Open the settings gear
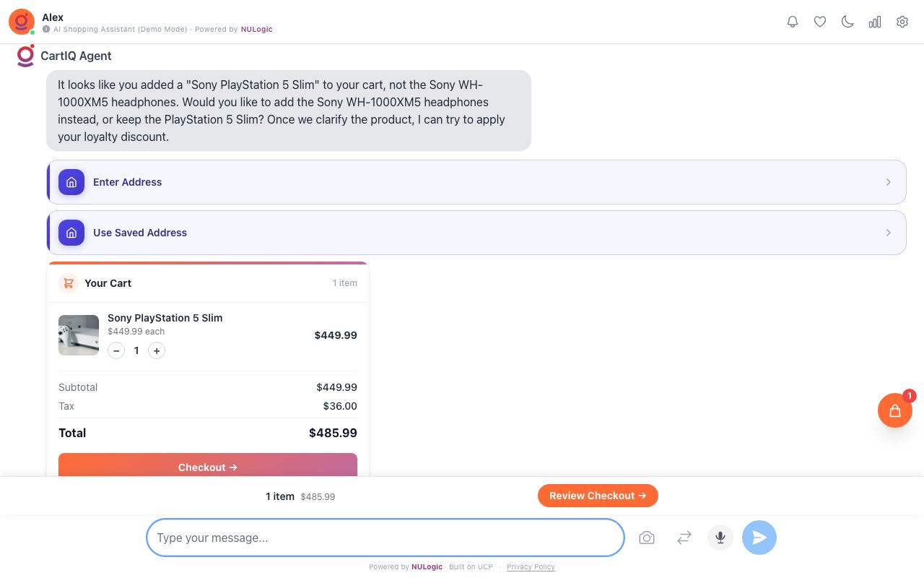This screenshot has width=924, height=578. click(902, 22)
